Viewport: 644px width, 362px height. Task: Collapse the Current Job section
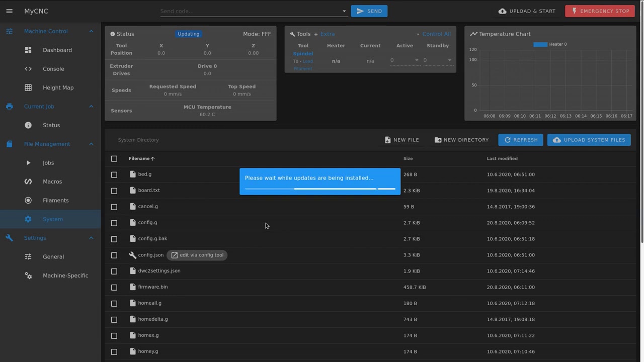[91, 107]
